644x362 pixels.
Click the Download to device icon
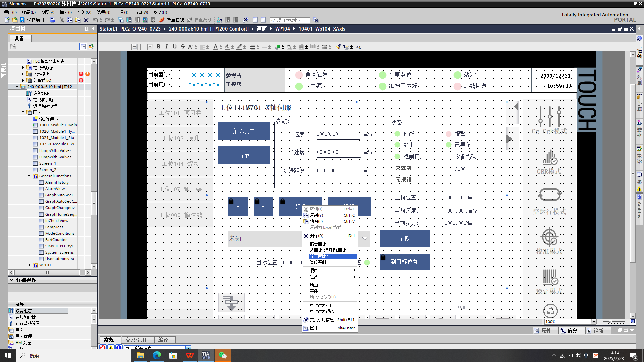(129, 20)
